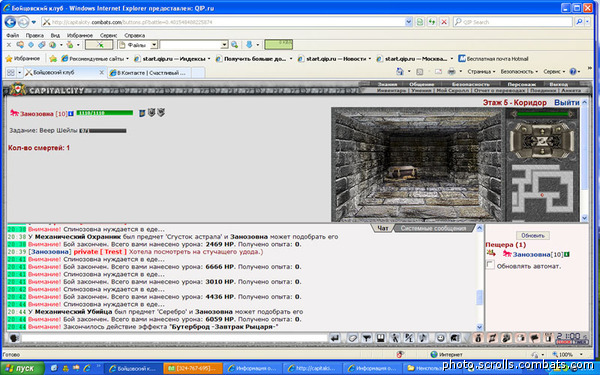Click the printer icon in command bar
Screen dimensions: 600x375
point(452,72)
